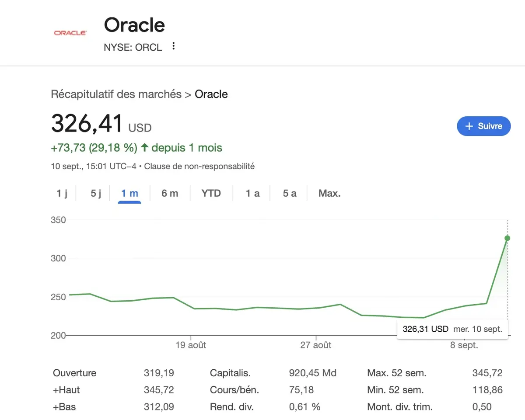Image resolution: width=525 pixels, height=420 pixels.
Task: Click the highlighted 1 m tab
Action: (129, 193)
